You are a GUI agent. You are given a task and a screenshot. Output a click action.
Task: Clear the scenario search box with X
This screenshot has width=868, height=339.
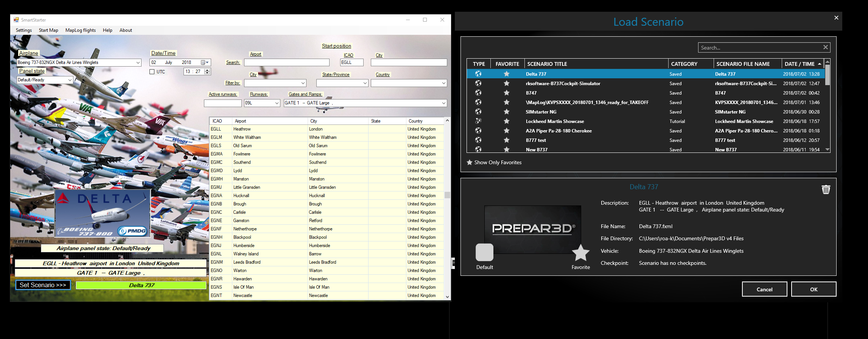click(x=826, y=47)
